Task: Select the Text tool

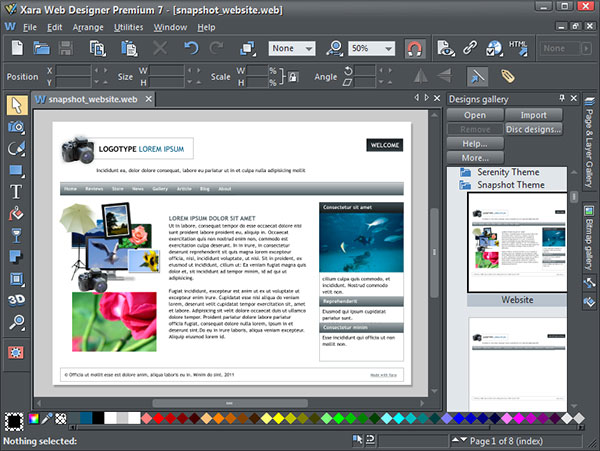Action: [16, 191]
